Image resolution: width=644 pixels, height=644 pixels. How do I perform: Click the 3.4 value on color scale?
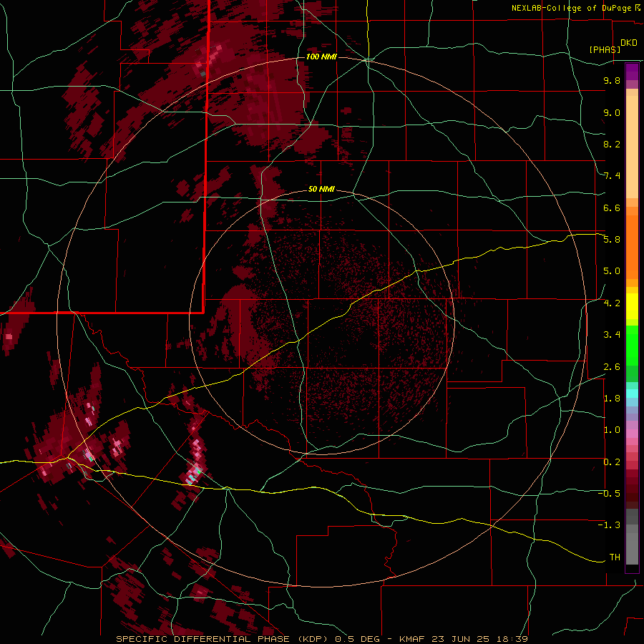coord(612,335)
